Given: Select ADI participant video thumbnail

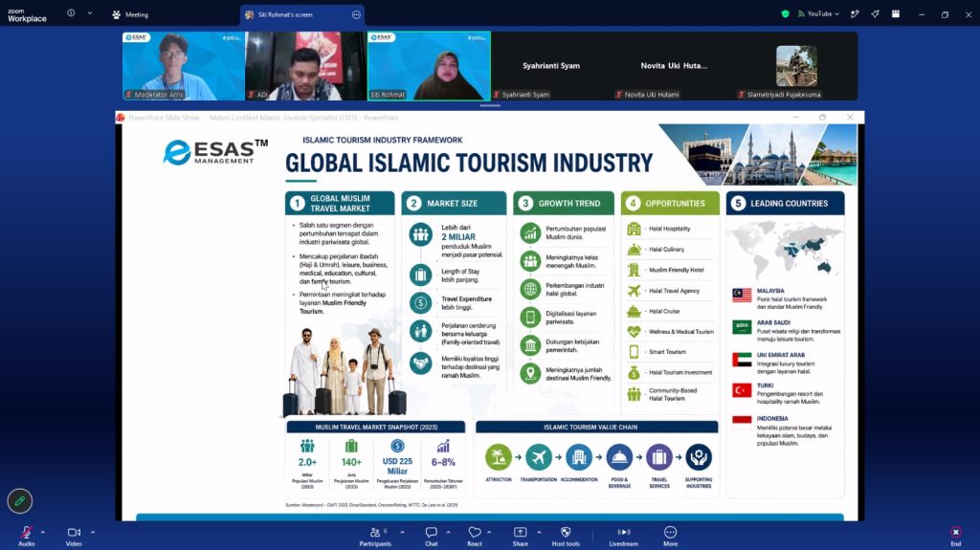Looking at the screenshot, I should [x=306, y=66].
